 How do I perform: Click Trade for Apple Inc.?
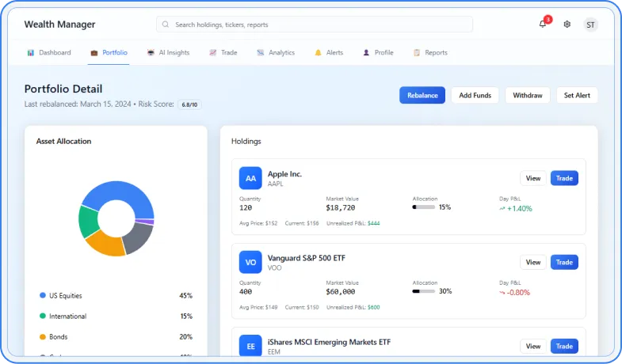564,178
